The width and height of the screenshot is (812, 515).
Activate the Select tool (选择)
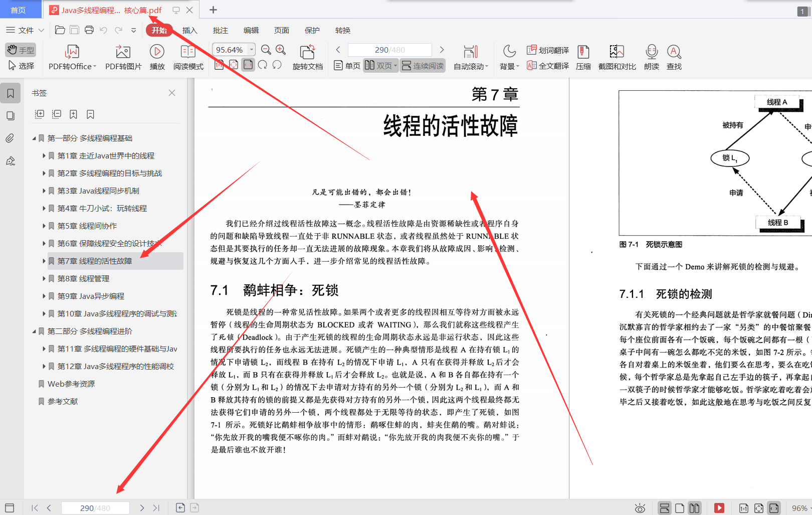click(21, 66)
